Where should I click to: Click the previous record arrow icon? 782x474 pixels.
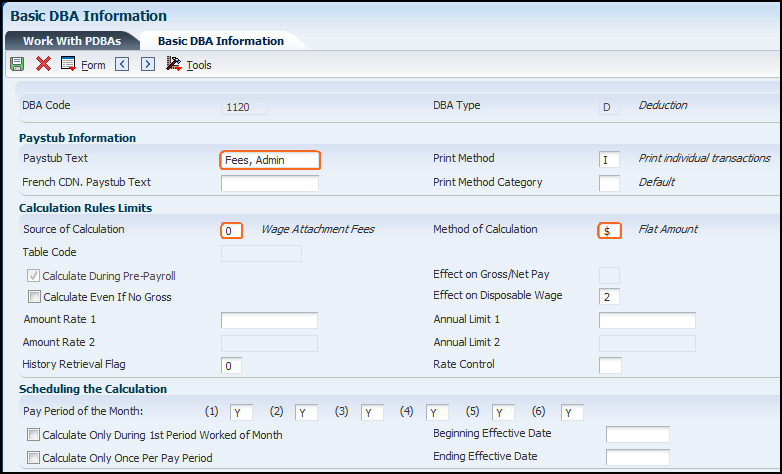pos(122,64)
